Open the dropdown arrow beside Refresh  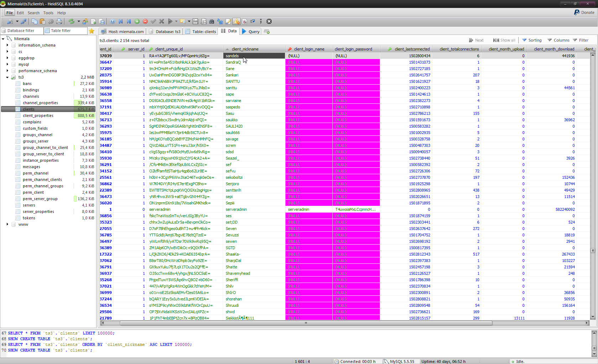[x=78, y=21]
